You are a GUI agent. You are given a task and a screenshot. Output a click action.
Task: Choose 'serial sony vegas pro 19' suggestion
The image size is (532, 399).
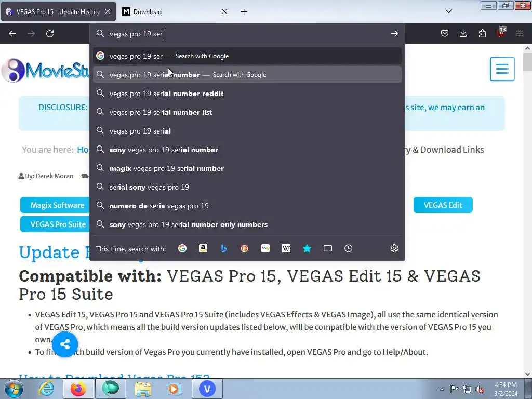[247, 187]
